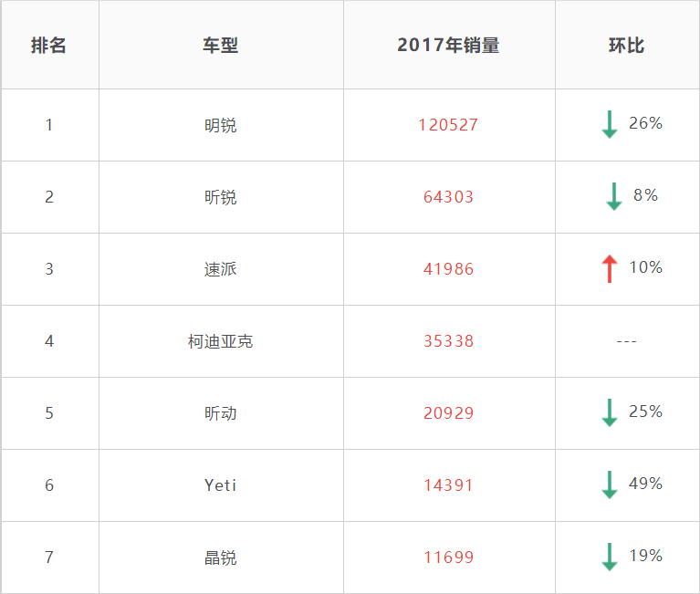Screen dimensions: 700x594
Task: Click the dashes in 柯迪亚克's 环比 cell
Action: point(626,341)
